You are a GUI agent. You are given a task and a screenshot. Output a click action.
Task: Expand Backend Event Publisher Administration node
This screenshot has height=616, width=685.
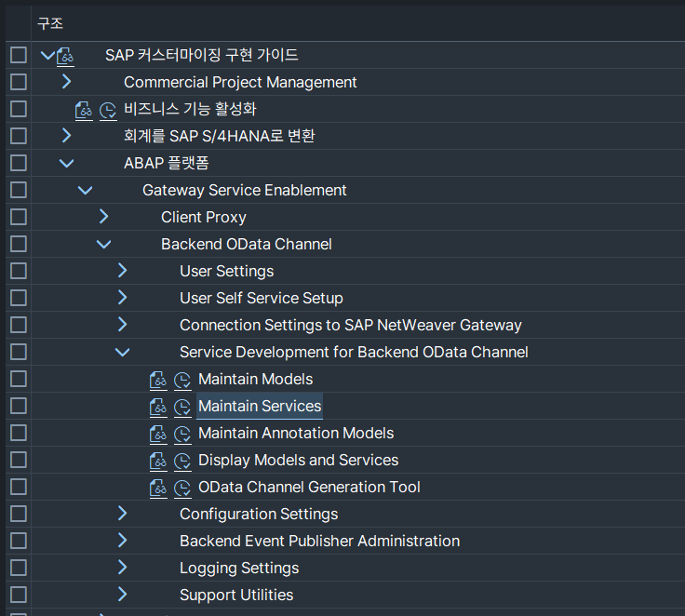click(x=122, y=541)
